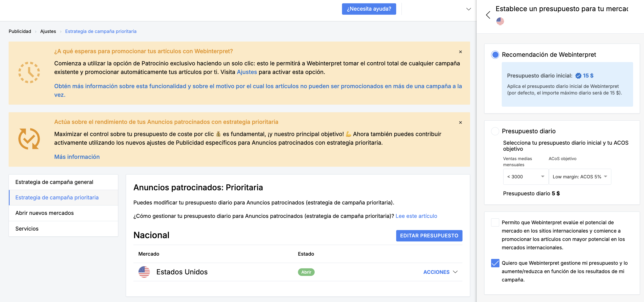644x302 pixels.
Task: Open the Ventas medias mensuales dropdown
Action: pyautogui.click(x=526, y=177)
